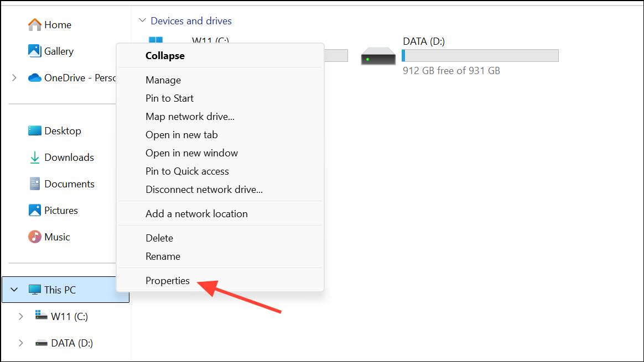
Task: Select the DATA (D:) drive icon in main pane
Action: click(378, 56)
